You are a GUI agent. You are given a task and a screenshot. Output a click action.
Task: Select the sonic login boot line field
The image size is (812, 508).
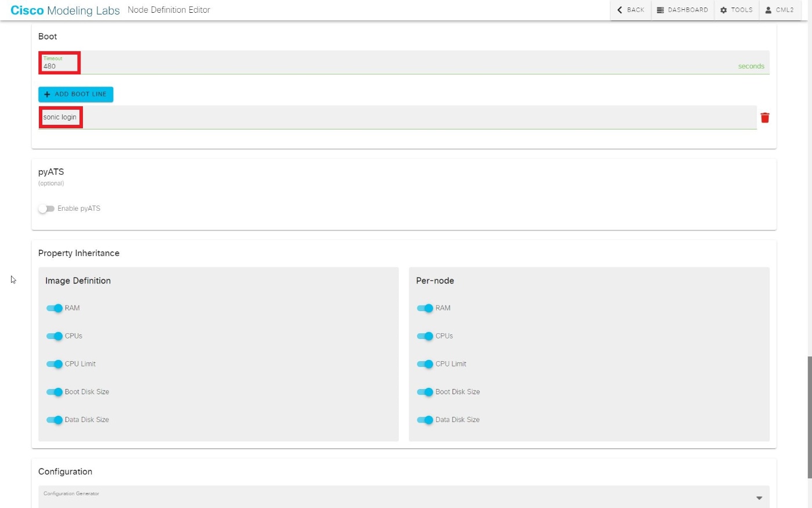pos(60,117)
